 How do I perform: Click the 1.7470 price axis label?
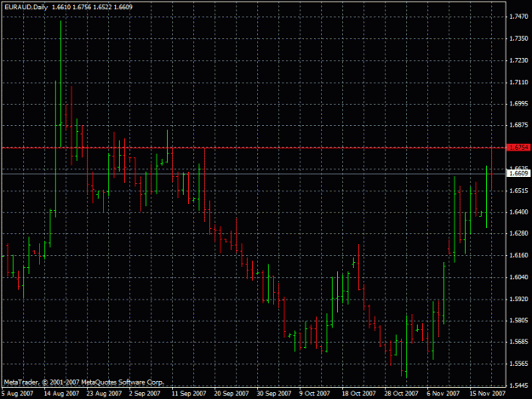[518, 16]
